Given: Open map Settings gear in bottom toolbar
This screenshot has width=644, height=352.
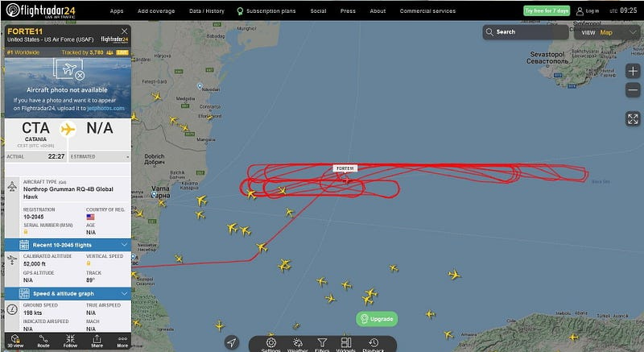Looking at the screenshot, I should (270, 344).
